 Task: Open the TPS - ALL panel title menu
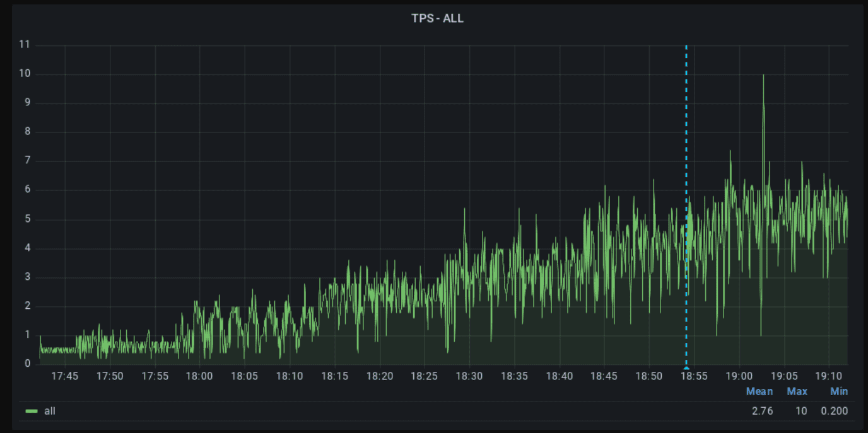pos(437,18)
